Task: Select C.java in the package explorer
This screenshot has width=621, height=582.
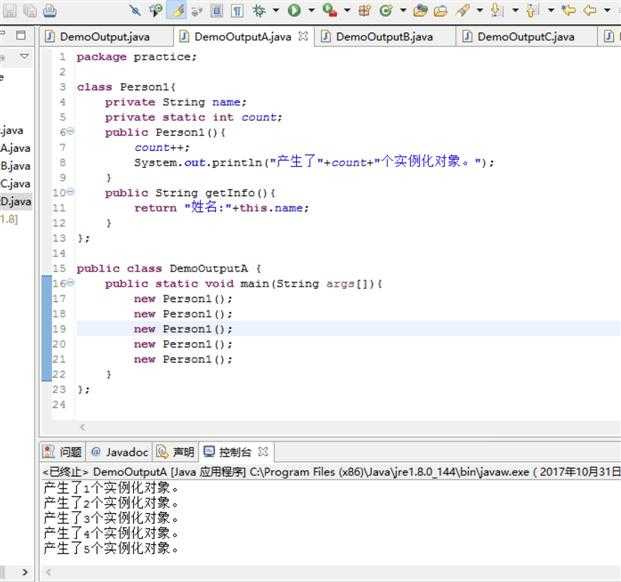Action: pos(15,184)
